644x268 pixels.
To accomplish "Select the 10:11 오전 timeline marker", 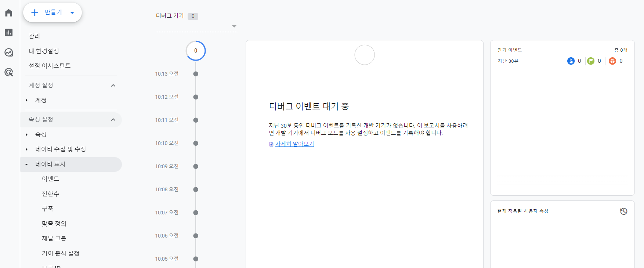I will coord(196,120).
